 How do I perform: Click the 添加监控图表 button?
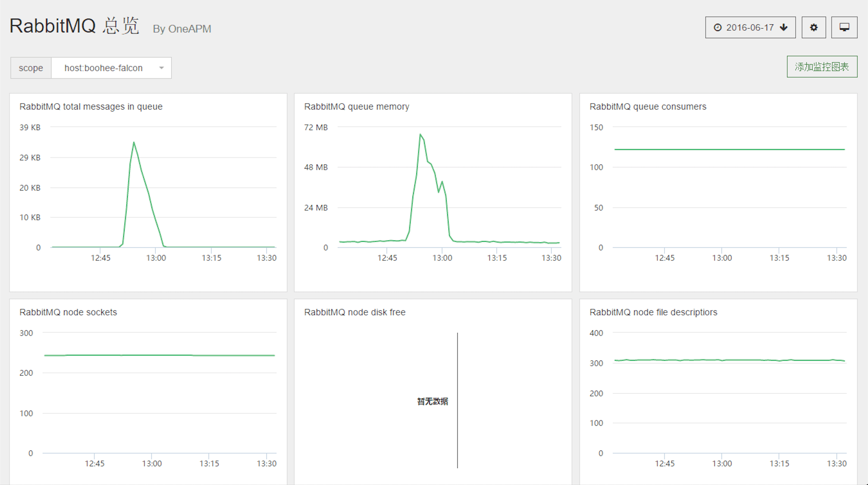click(x=822, y=67)
